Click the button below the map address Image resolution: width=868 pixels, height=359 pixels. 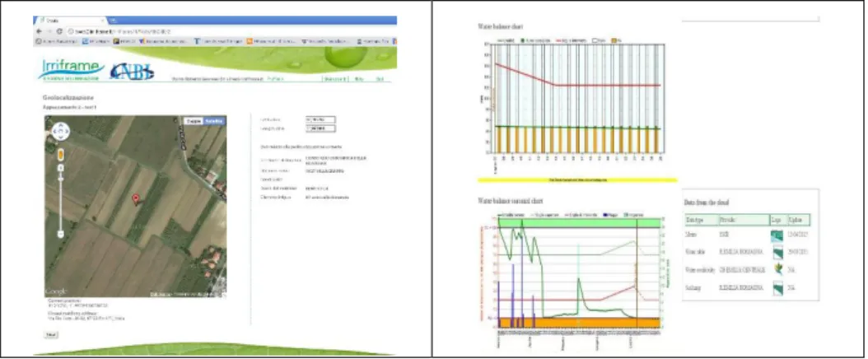(x=51, y=334)
